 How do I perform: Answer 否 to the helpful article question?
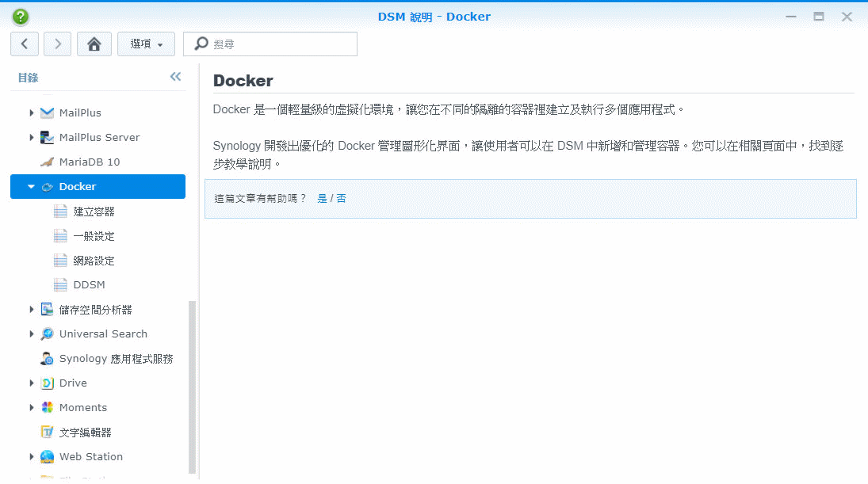click(x=341, y=199)
